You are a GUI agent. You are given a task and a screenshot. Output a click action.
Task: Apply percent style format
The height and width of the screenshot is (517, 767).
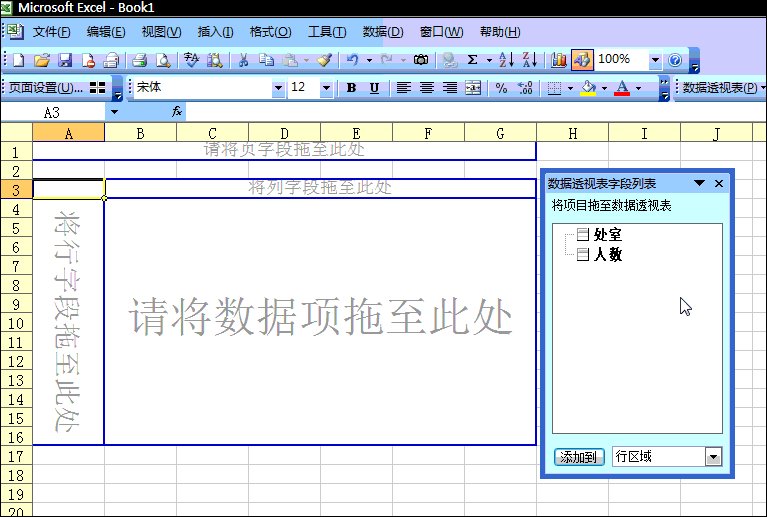pos(501,88)
